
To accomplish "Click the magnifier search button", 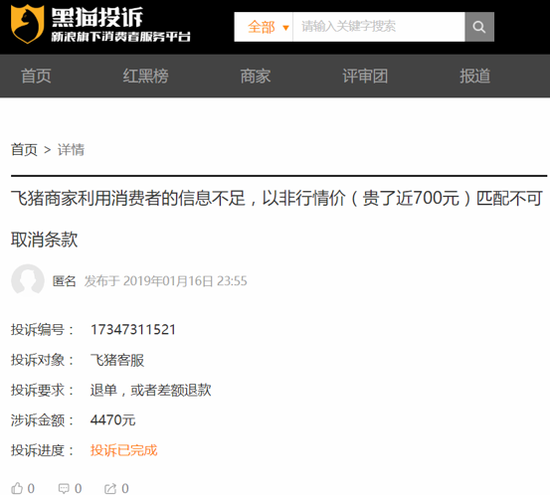I will pos(479,27).
